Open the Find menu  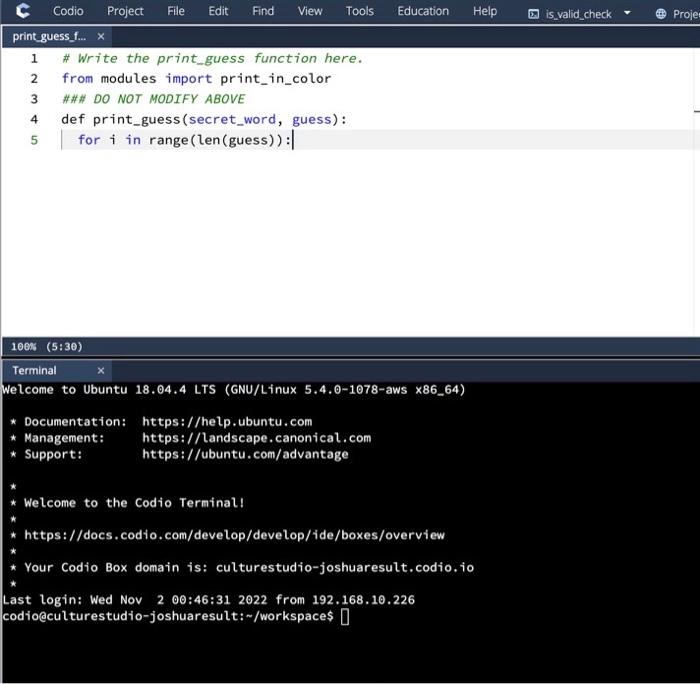[263, 11]
